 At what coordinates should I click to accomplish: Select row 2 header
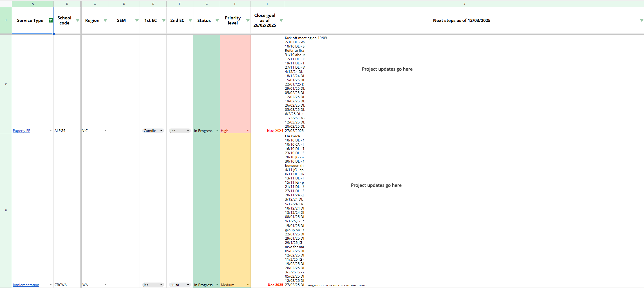[x=6, y=84]
